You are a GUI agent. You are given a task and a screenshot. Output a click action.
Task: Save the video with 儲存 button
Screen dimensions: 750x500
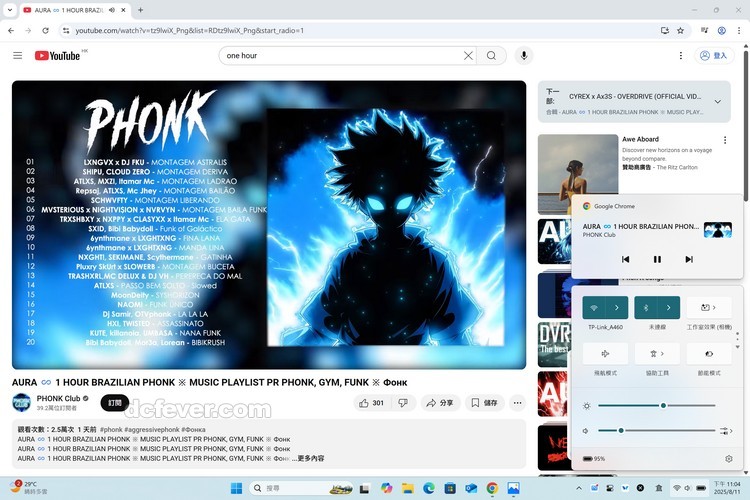(484, 403)
